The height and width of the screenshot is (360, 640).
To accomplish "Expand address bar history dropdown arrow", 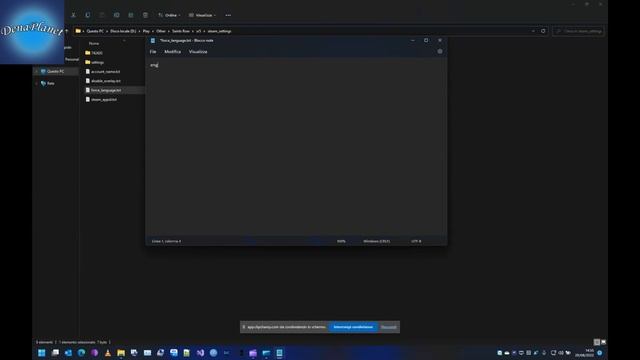I will click(533, 31).
